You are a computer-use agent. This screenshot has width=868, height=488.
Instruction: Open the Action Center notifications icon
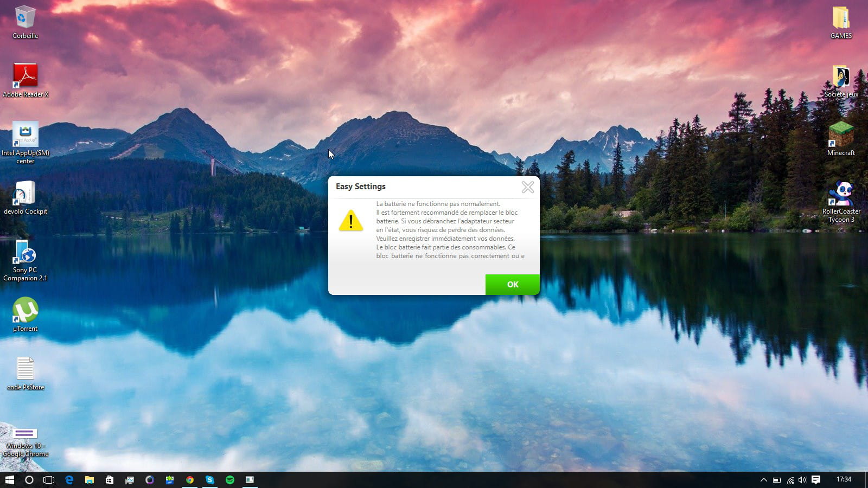[x=816, y=480]
